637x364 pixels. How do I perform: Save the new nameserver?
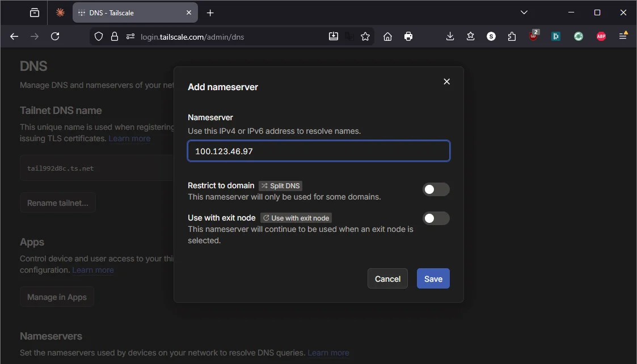point(433,278)
